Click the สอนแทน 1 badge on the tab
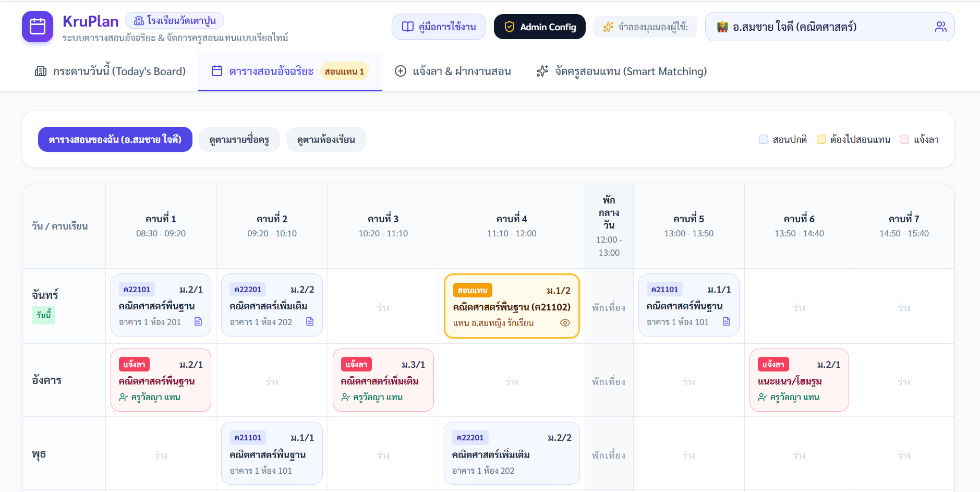The width and height of the screenshot is (980, 492). (x=344, y=71)
